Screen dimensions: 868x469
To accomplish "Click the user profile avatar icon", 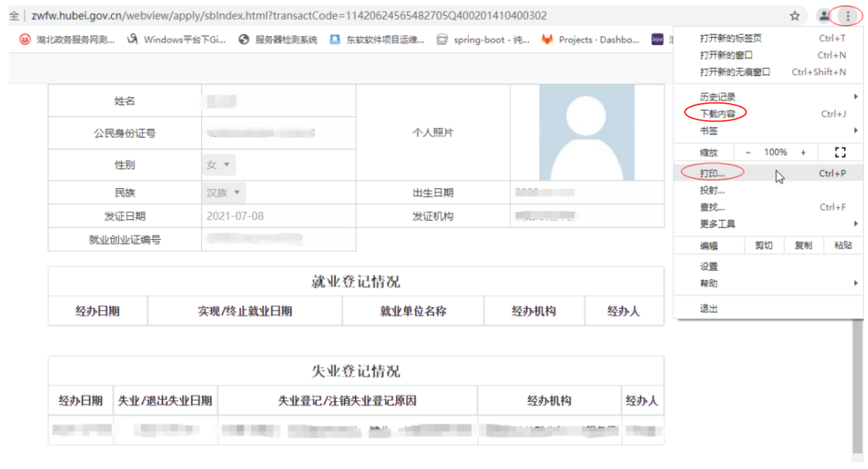I will 824,16.
